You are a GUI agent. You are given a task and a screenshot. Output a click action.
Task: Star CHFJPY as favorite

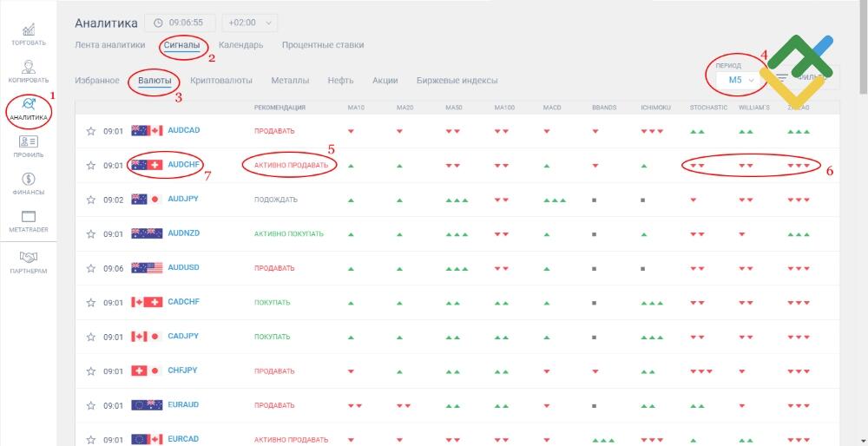point(91,371)
